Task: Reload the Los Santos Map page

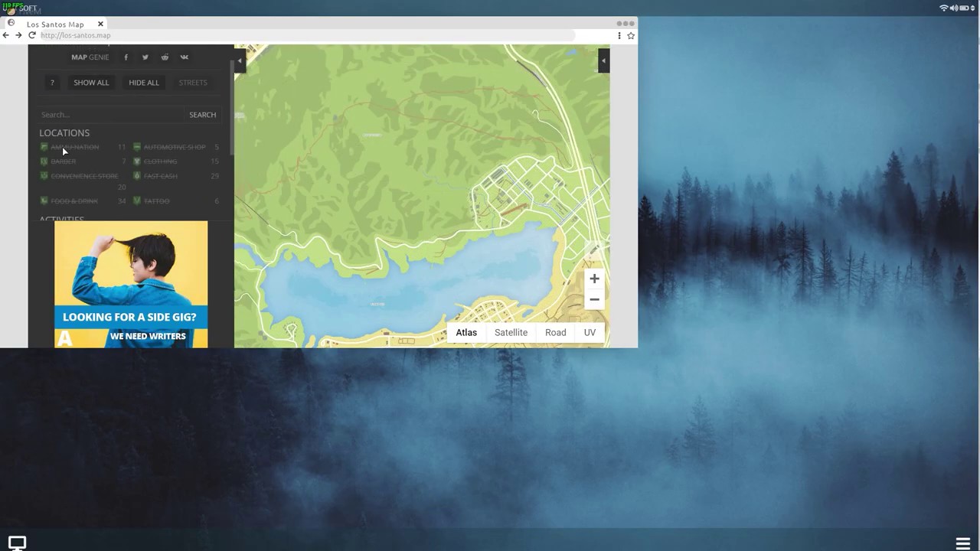Action: (31, 35)
